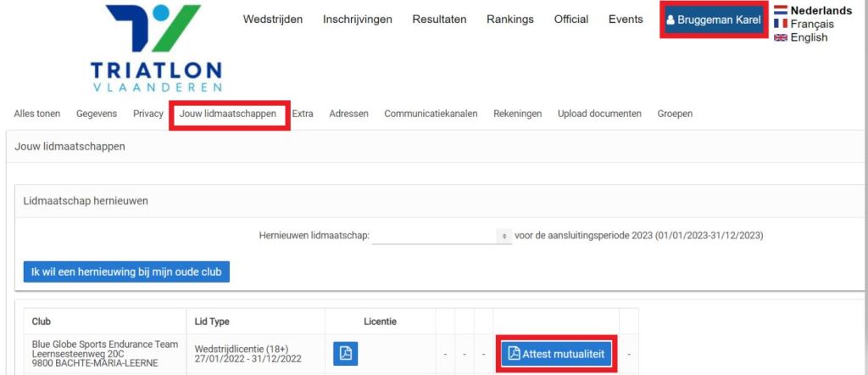Click the Triatlon Vlaanderen logo
Image resolution: width=868 pixels, height=375 pixels.
tap(156, 48)
